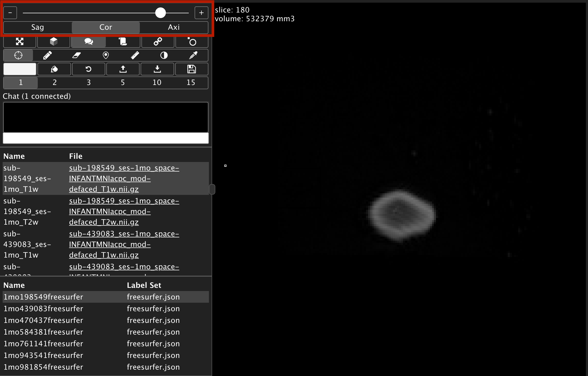Select annotation 1mo198549freesurfer
The height and width of the screenshot is (376, 588).
[x=43, y=297]
